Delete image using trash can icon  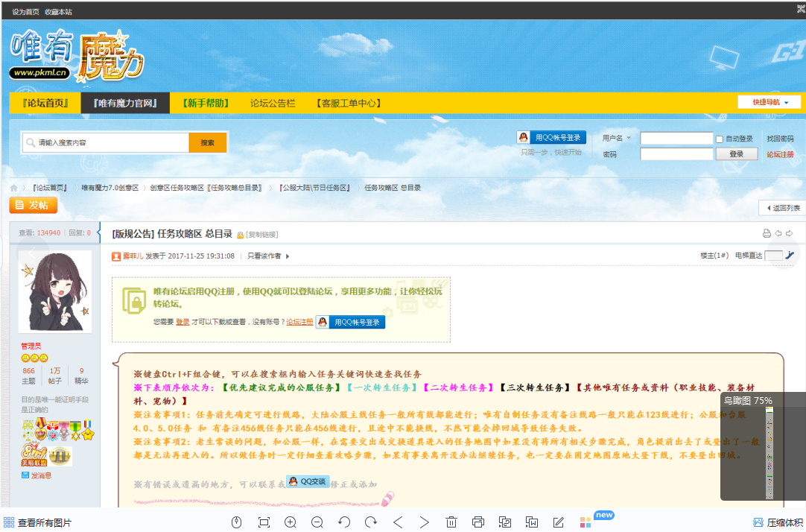click(451, 522)
